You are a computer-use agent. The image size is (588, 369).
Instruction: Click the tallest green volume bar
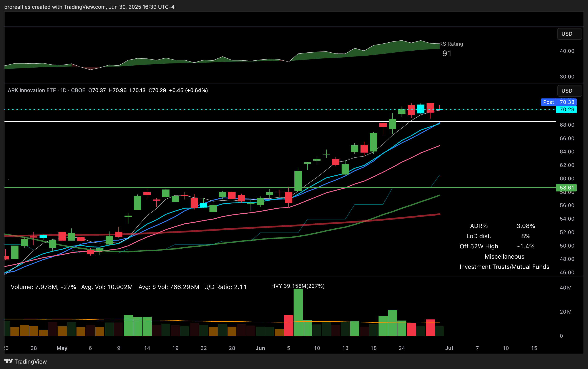point(298,312)
